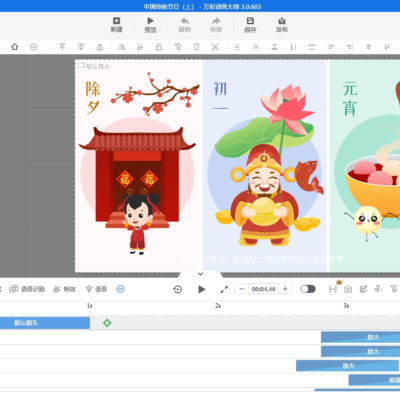
Task: Click the trash delete icon in toolbar
Action: click(x=197, y=47)
